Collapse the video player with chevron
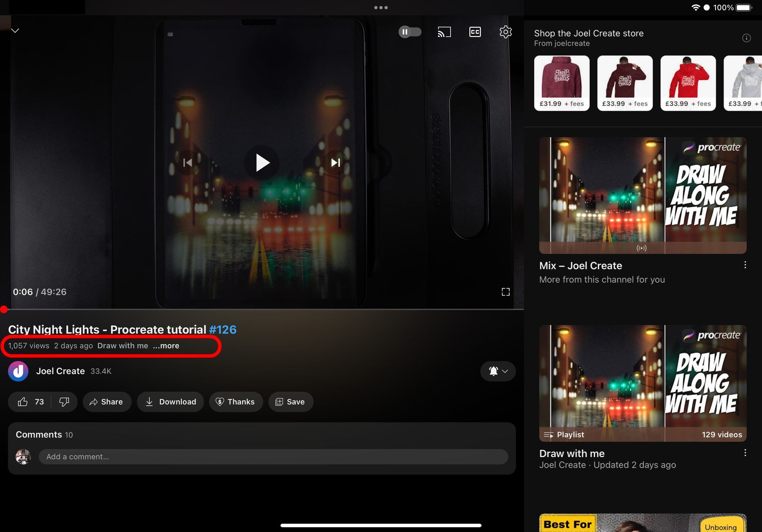The width and height of the screenshot is (762, 532). pos(15,31)
